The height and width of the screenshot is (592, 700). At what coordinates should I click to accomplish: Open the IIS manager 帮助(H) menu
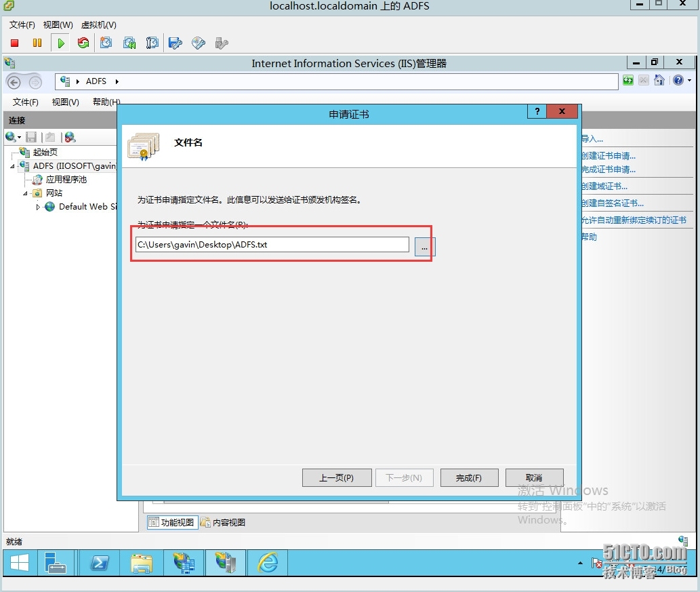click(x=106, y=102)
